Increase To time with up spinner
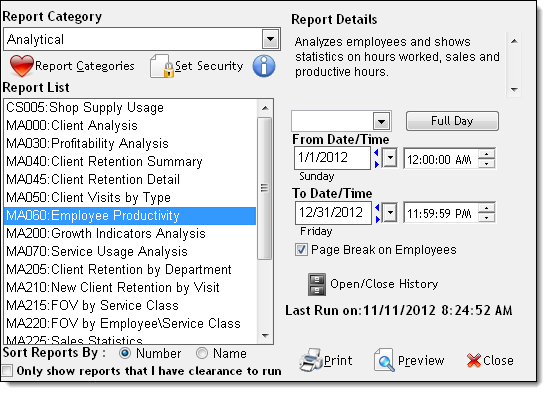Screen dimensions: 548x393 click(x=486, y=208)
